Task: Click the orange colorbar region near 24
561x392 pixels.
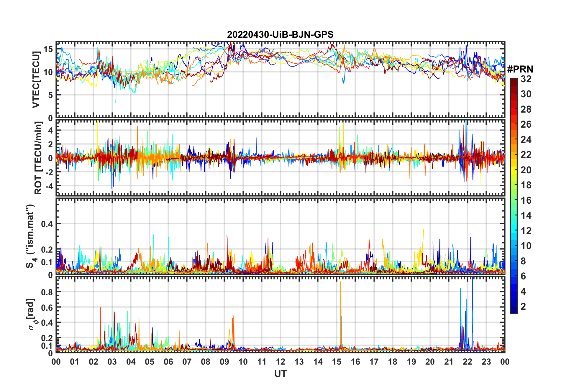Action: [x=514, y=139]
